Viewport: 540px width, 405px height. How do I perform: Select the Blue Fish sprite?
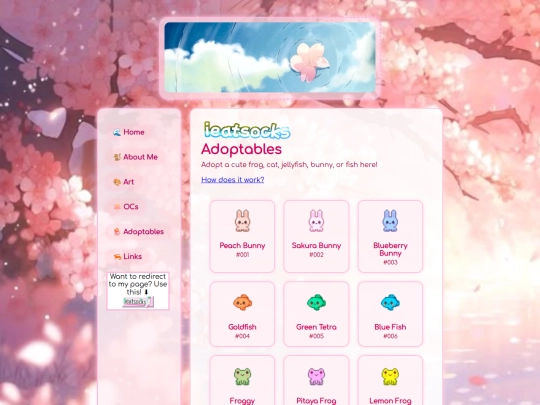pos(390,302)
